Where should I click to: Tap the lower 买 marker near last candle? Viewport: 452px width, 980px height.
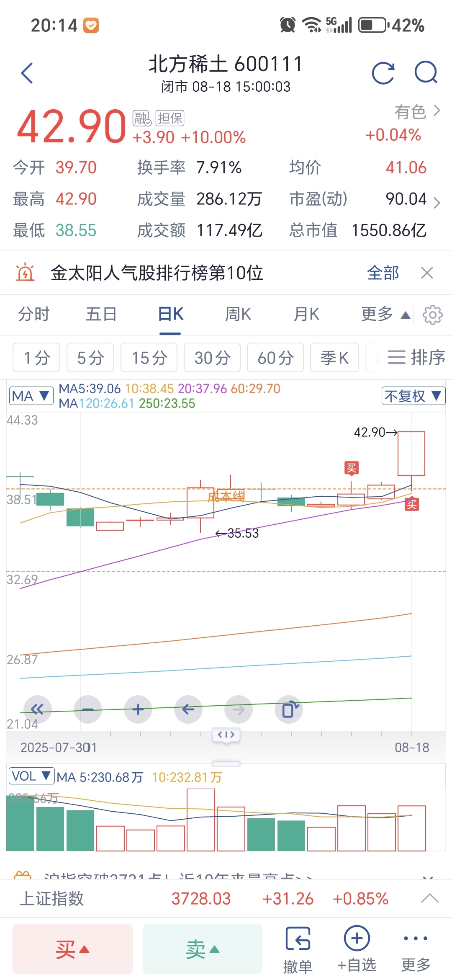(x=412, y=504)
